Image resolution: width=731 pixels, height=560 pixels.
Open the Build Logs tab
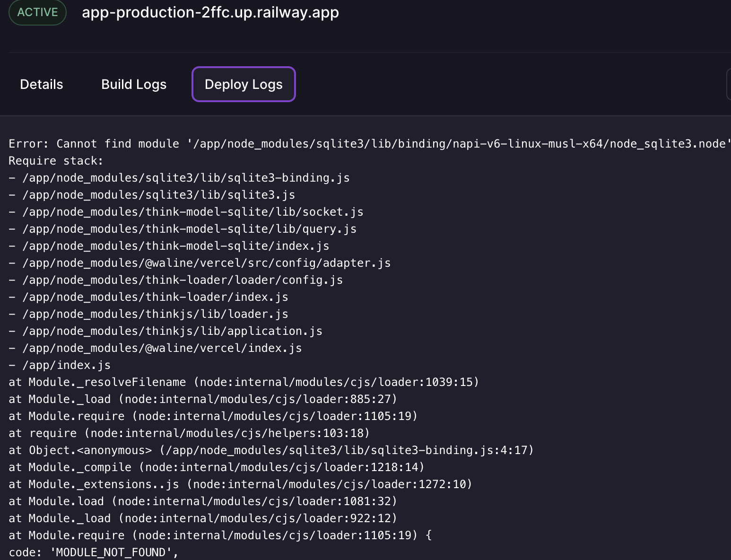click(133, 84)
